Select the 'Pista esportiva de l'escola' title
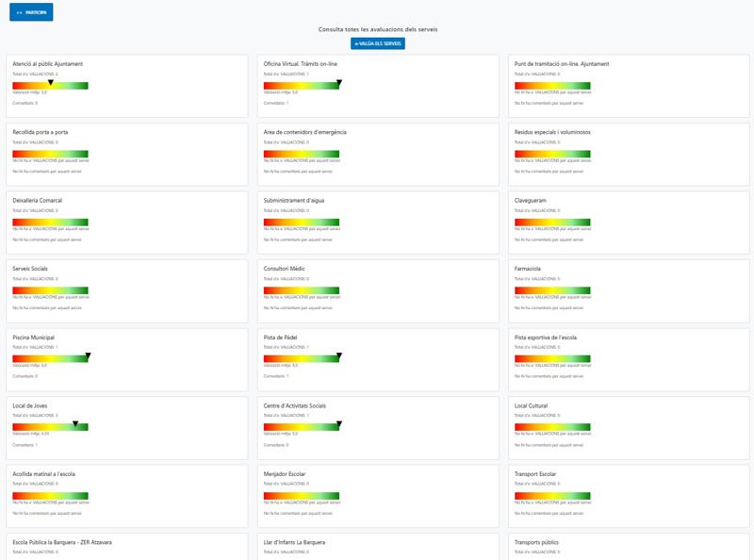754x560 pixels. pyautogui.click(x=546, y=338)
